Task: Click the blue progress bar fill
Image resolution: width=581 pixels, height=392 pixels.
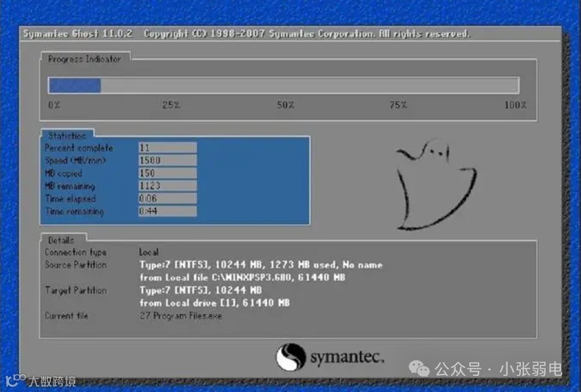Action: coord(74,86)
